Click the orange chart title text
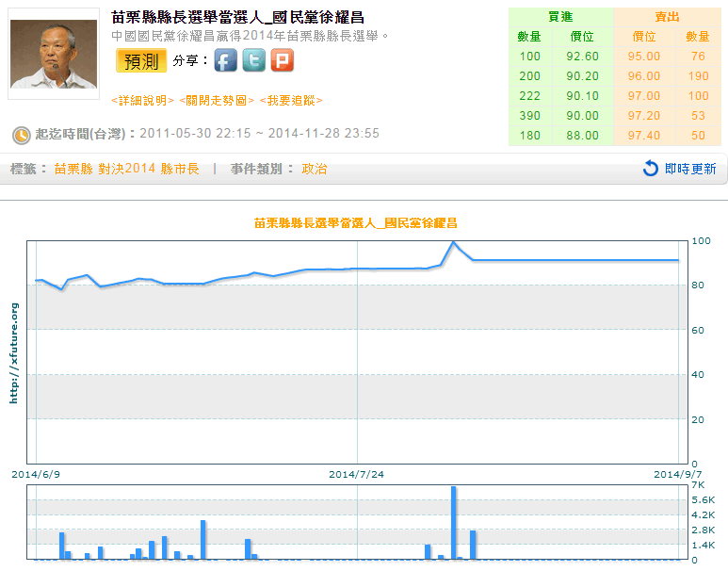The image size is (728, 571). 356,223
